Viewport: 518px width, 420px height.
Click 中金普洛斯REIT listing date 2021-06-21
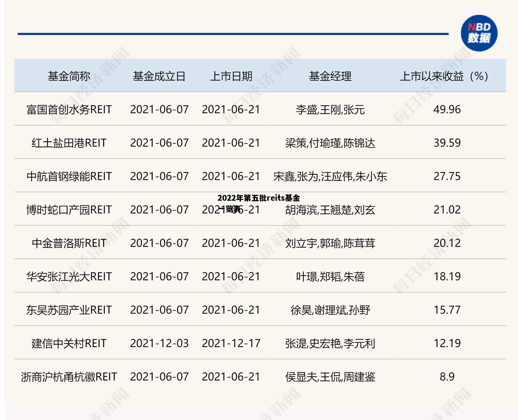[x=231, y=243]
